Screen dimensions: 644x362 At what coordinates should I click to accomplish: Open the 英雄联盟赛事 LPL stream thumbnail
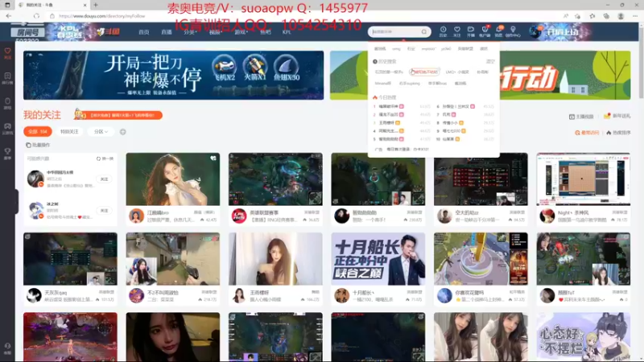tap(275, 179)
